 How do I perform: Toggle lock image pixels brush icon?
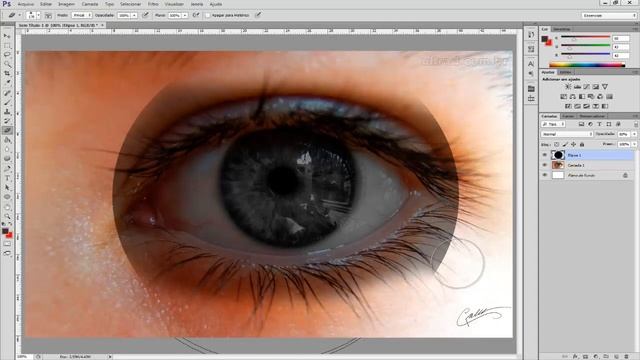tap(565, 144)
